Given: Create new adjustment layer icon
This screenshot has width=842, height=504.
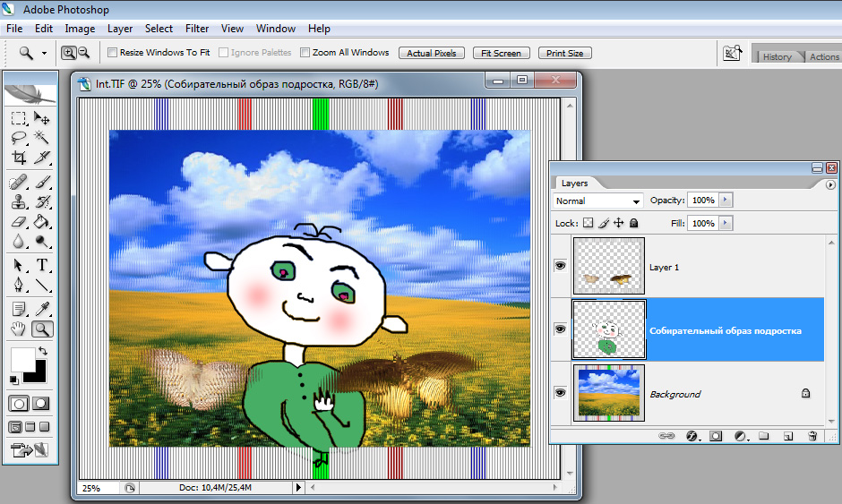Looking at the screenshot, I should point(741,436).
